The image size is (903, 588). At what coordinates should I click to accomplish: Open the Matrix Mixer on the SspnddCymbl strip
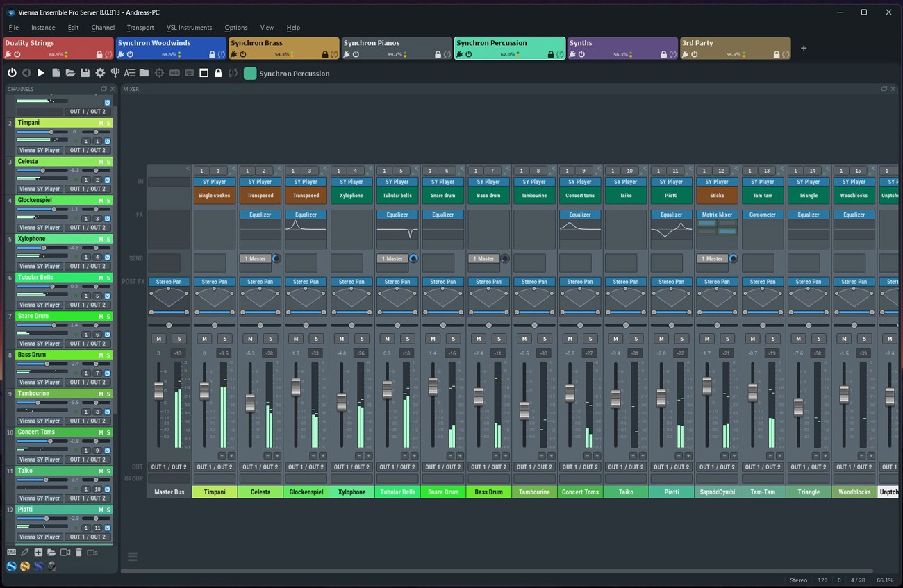[x=717, y=215]
